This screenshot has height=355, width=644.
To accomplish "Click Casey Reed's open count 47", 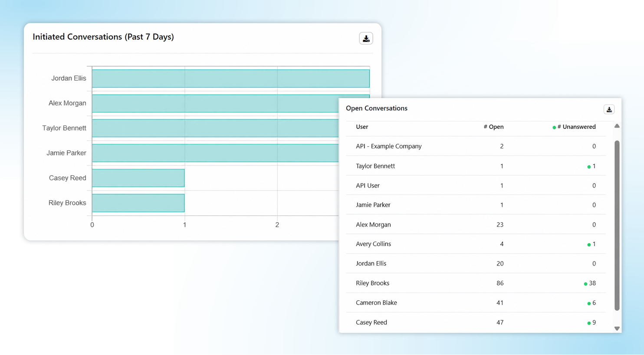I will pos(500,322).
